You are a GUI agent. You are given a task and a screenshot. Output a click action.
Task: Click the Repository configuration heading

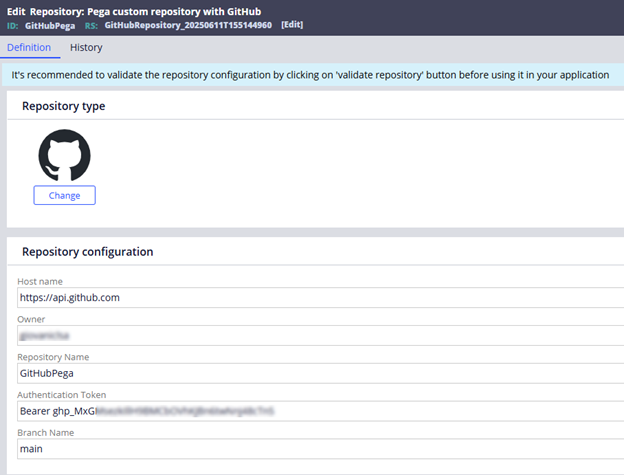(88, 252)
